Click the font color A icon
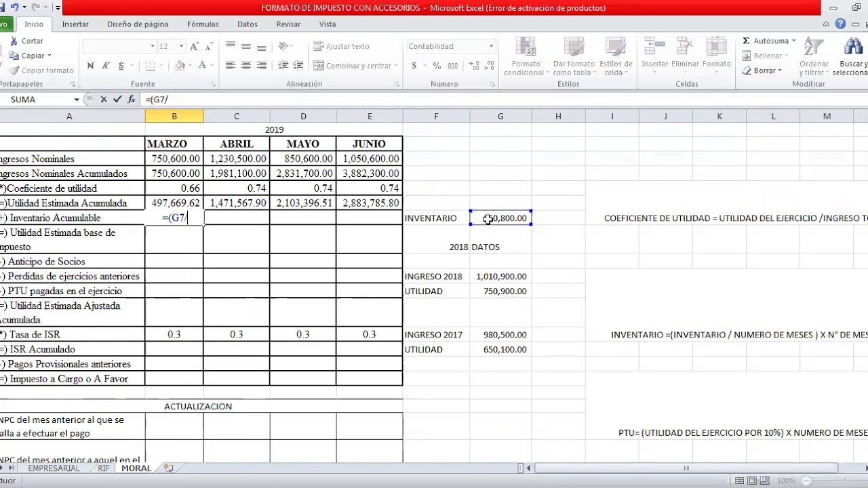Viewport: 868px width, 488px height. click(202, 66)
